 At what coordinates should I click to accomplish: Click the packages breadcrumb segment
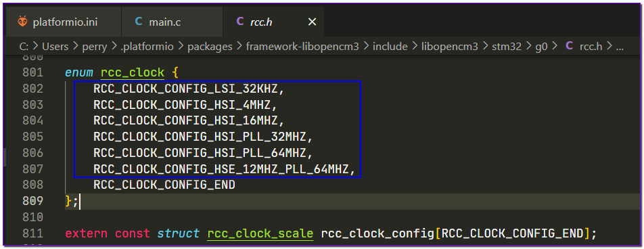[210, 47]
